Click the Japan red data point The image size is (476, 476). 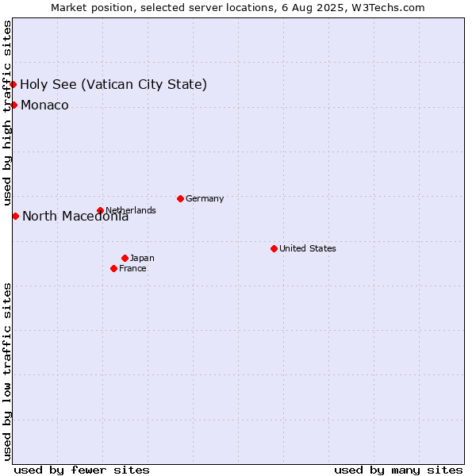tap(125, 259)
